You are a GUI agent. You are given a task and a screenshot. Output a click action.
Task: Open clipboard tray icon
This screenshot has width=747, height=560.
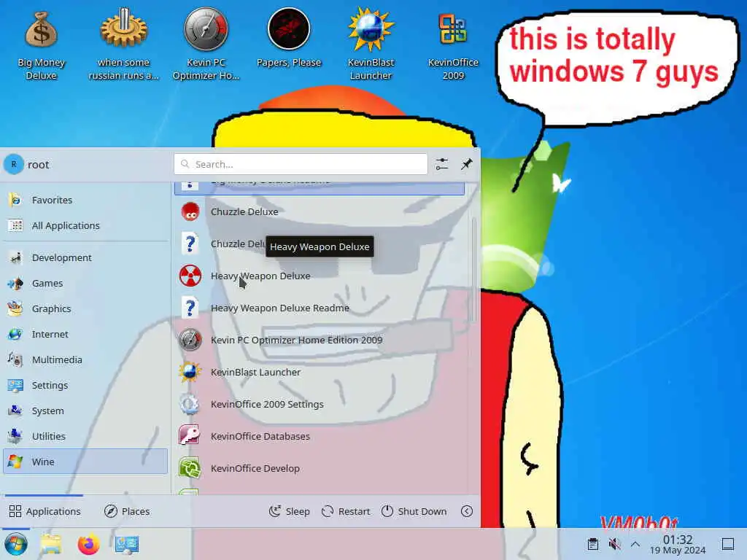(x=593, y=544)
